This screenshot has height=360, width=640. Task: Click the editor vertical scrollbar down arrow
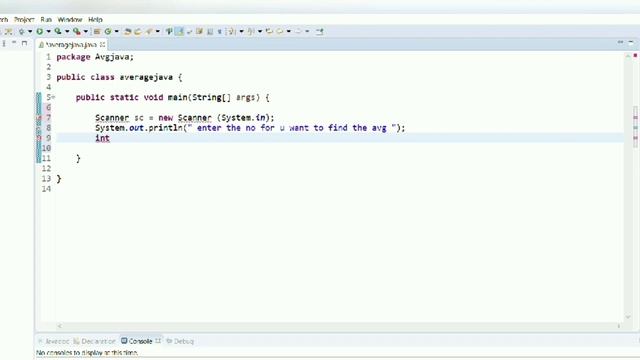point(628,317)
